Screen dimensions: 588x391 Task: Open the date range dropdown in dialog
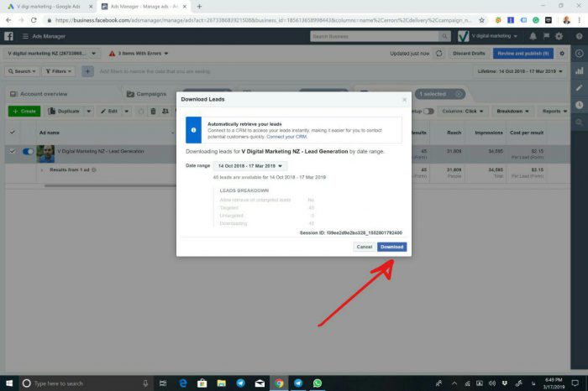point(250,166)
